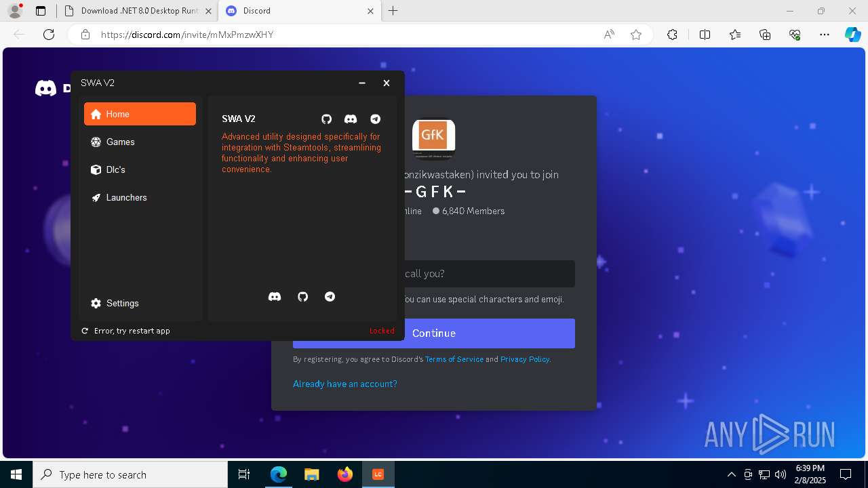The height and width of the screenshot is (488, 868).
Task: Open a new browser tab
Action: pos(393,11)
